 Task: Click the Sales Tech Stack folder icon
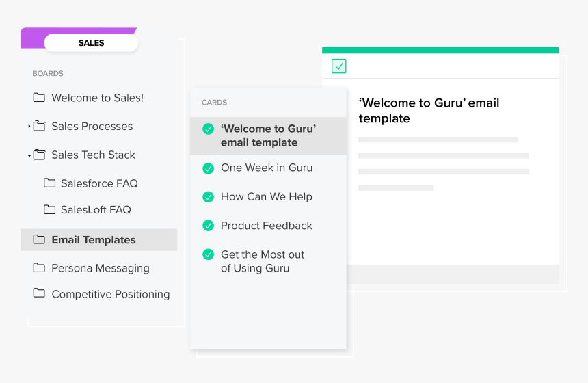pos(39,155)
